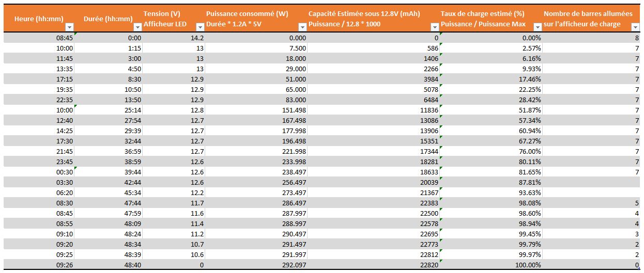Click the charge rate cell showing 51.87%
This screenshot has width=644, height=273.
point(490,110)
